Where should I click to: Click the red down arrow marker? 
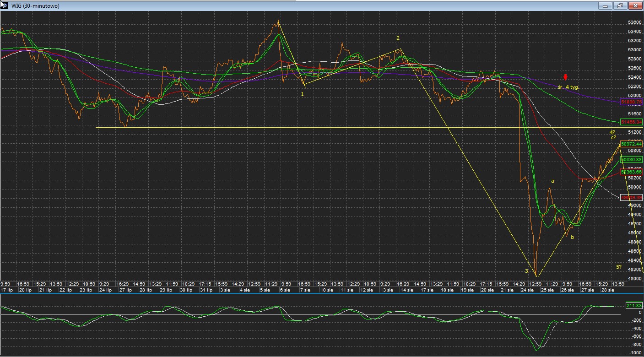[565, 77]
